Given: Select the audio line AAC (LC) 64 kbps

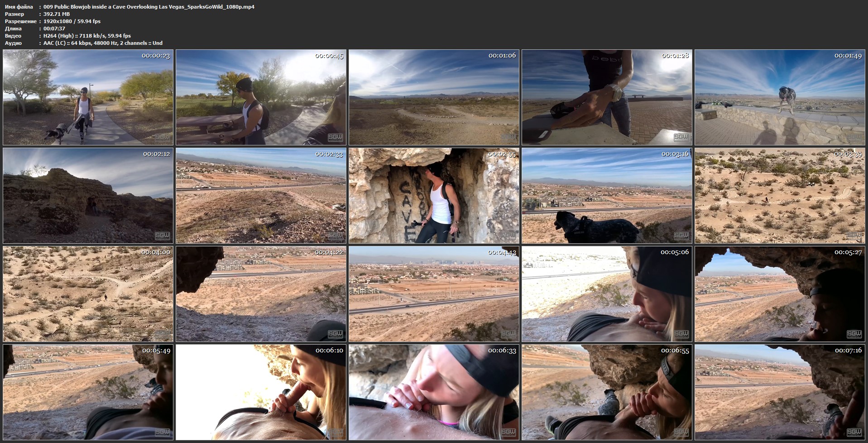Looking at the screenshot, I should click(103, 43).
